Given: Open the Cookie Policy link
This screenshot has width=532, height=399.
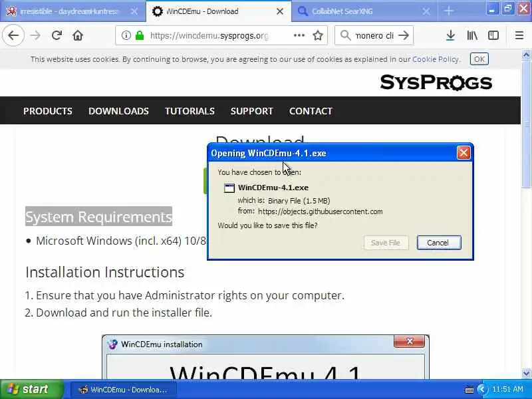Looking at the screenshot, I should (x=436, y=59).
